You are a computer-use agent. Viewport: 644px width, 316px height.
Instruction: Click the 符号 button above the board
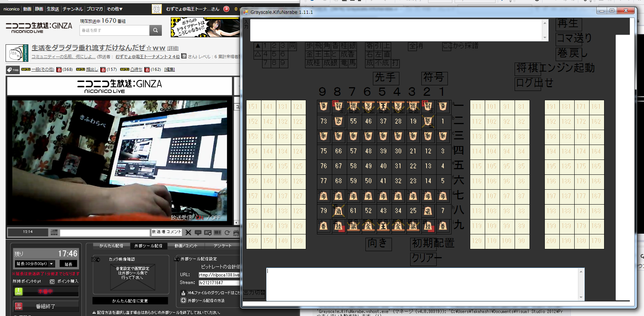coord(434,78)
